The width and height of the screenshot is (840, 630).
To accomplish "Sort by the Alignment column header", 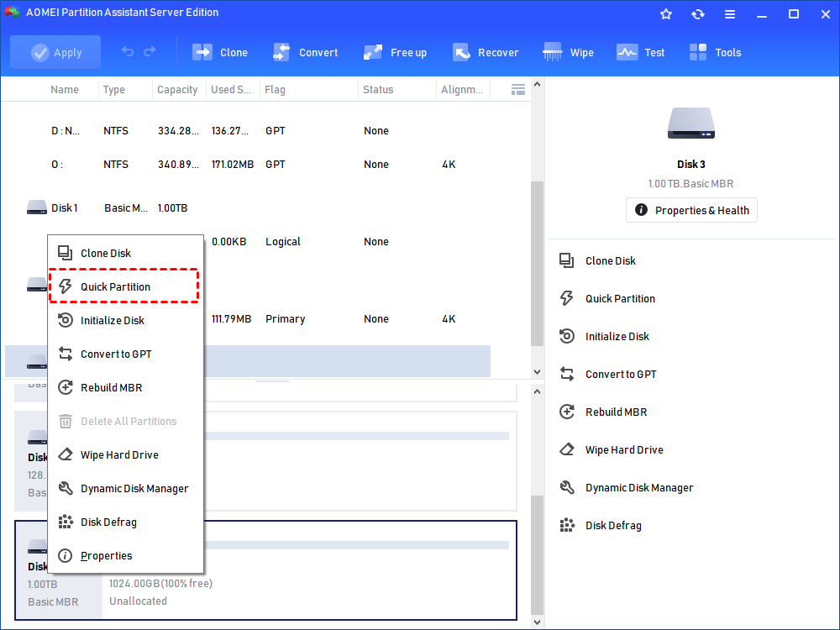I will click(x=463, y=90).
